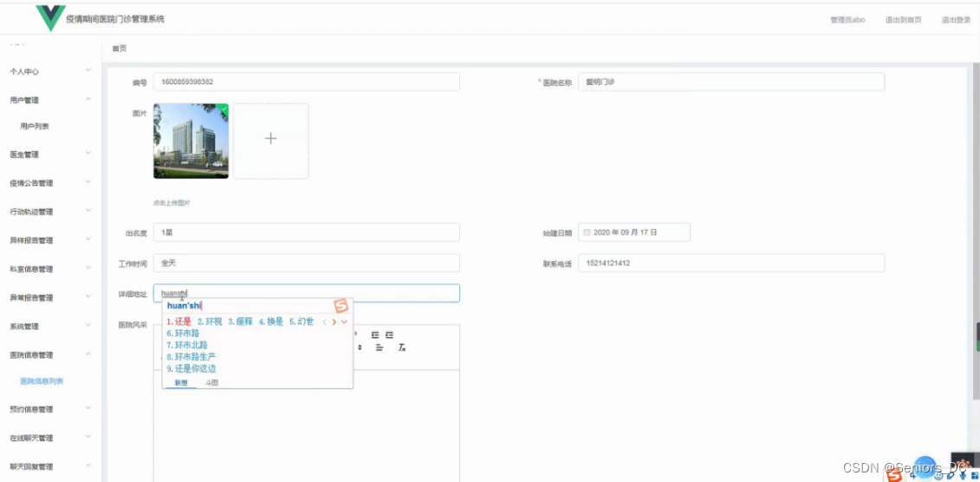Click the 编号 input field

[306, 81]
